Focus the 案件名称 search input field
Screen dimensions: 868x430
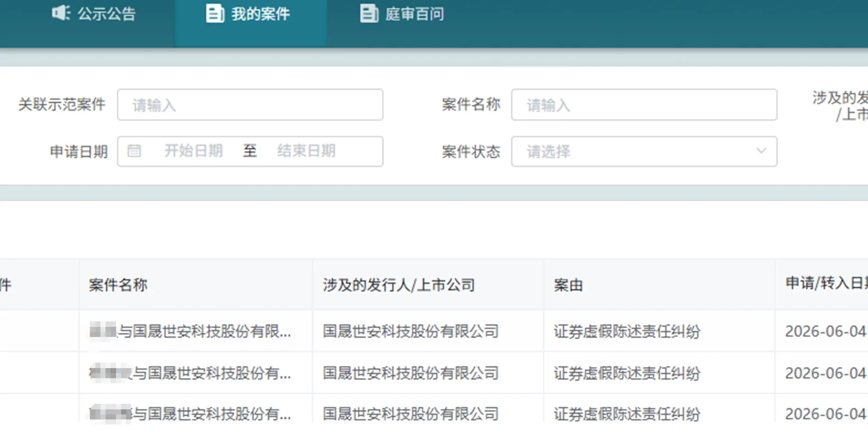(x=644, y=105)
